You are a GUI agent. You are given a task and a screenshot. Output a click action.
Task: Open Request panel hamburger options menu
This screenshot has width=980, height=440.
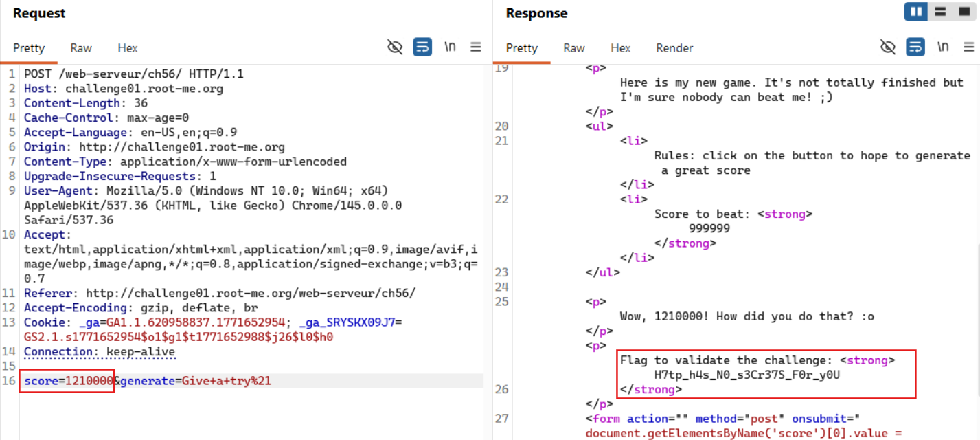pos(476,47)
